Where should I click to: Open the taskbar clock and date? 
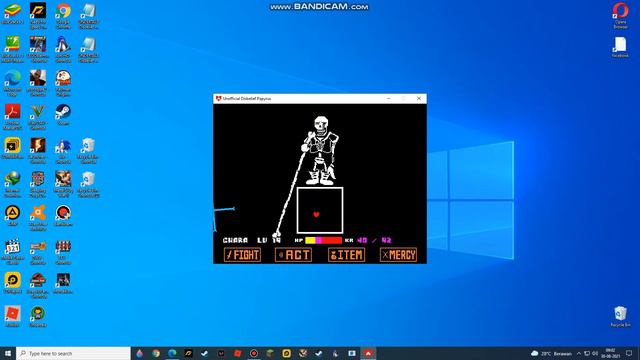tap(611, 353)
